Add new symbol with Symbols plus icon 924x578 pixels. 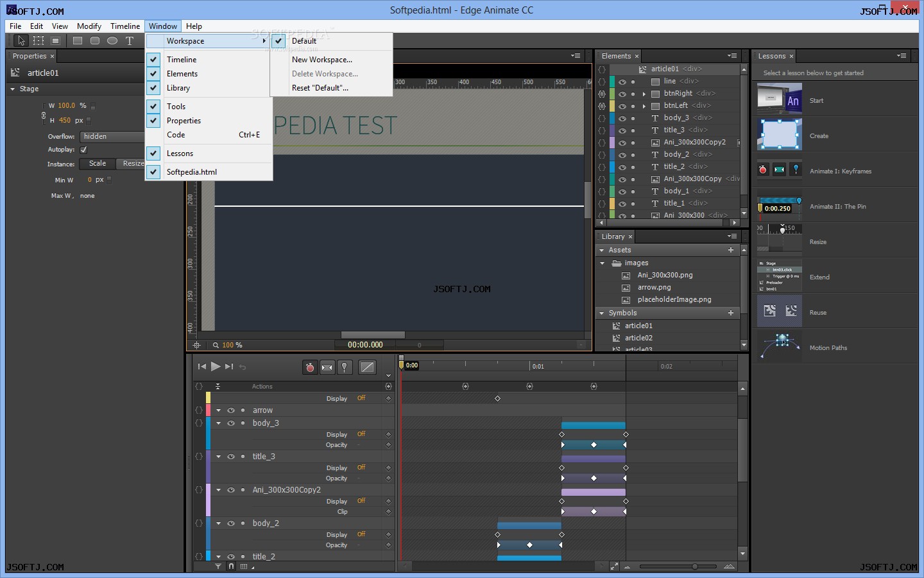pyautogui.click(x=731, y=313)
